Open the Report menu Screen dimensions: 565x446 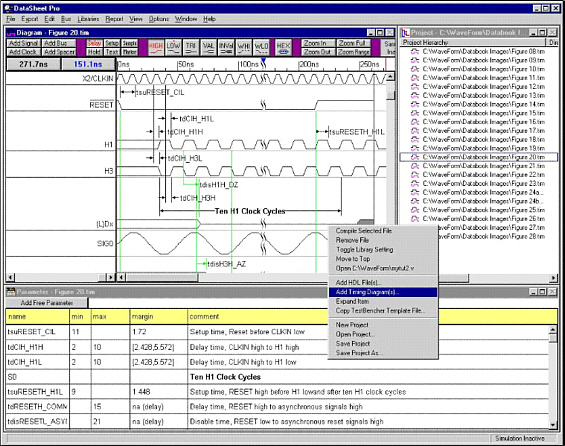point(114,19)
